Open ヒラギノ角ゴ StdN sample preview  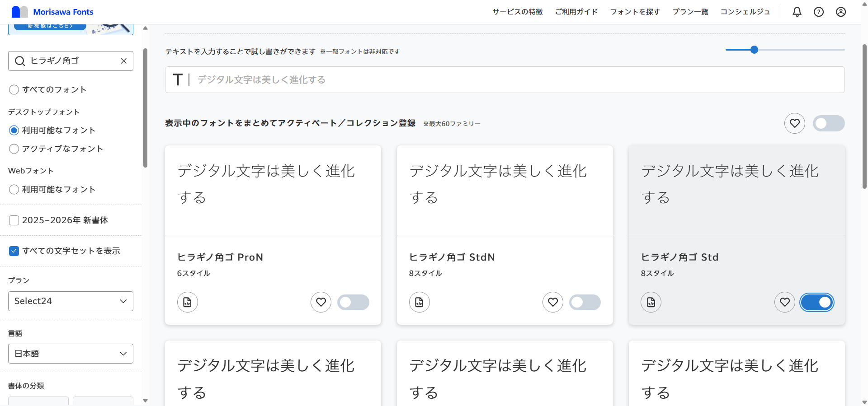[505, 190]
